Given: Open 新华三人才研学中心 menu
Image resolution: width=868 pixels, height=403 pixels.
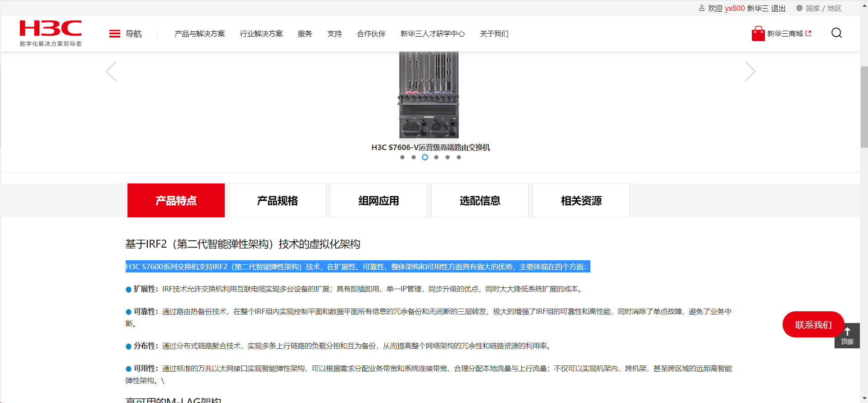Looking at the screenshot, I should click(433, 34).
